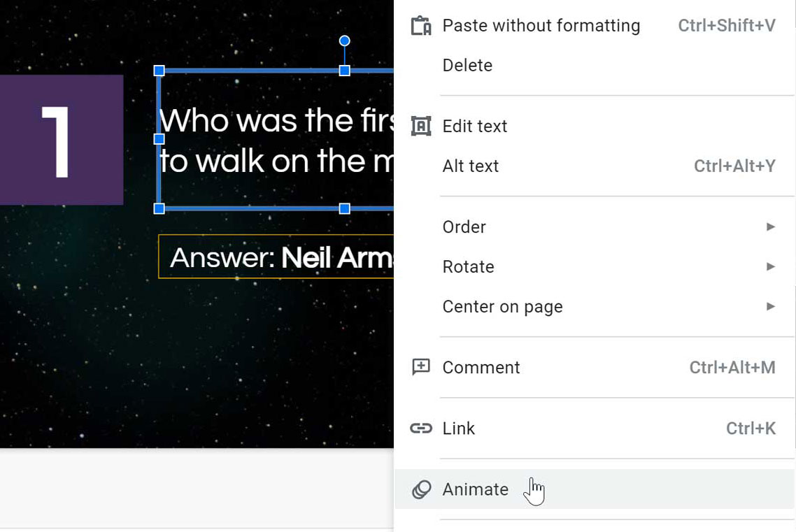This screenshot has width=796, height=532.
Task: Click the Paste without formatting clipboard icon
Action: (x=420, y=24)
